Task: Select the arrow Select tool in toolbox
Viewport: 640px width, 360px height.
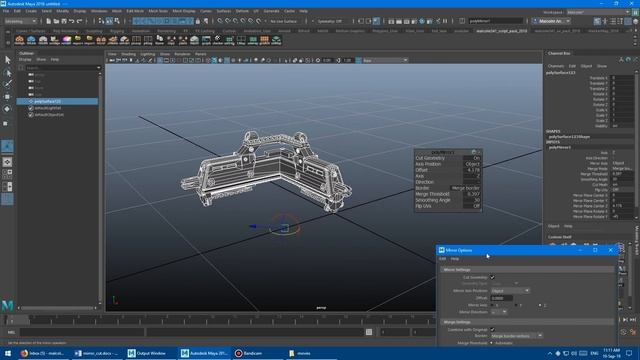Action: (x=7, y=60)
